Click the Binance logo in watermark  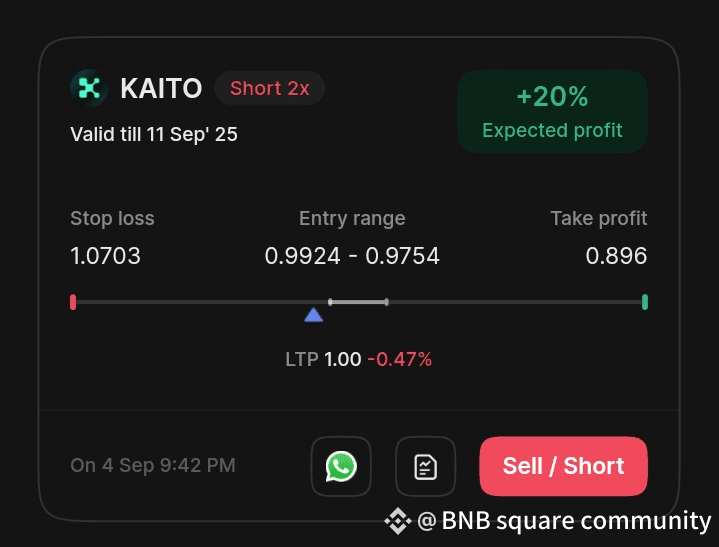[397, 521]
